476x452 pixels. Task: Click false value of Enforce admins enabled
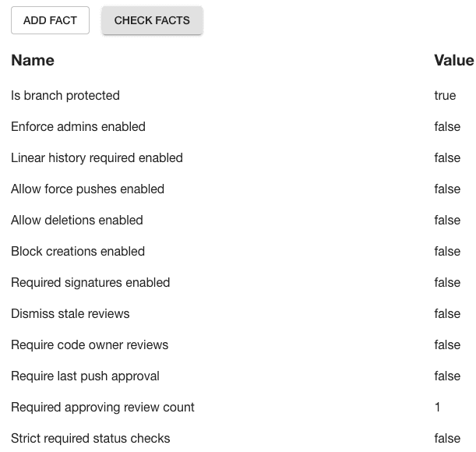point(447,127)
